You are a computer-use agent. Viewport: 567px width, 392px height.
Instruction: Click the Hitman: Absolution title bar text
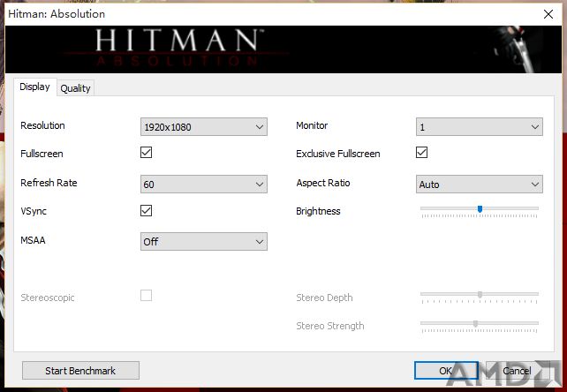(57, 14)
